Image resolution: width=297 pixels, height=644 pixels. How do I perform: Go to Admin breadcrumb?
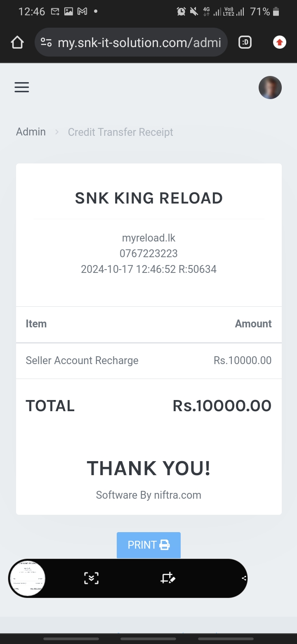click(31, 132)
